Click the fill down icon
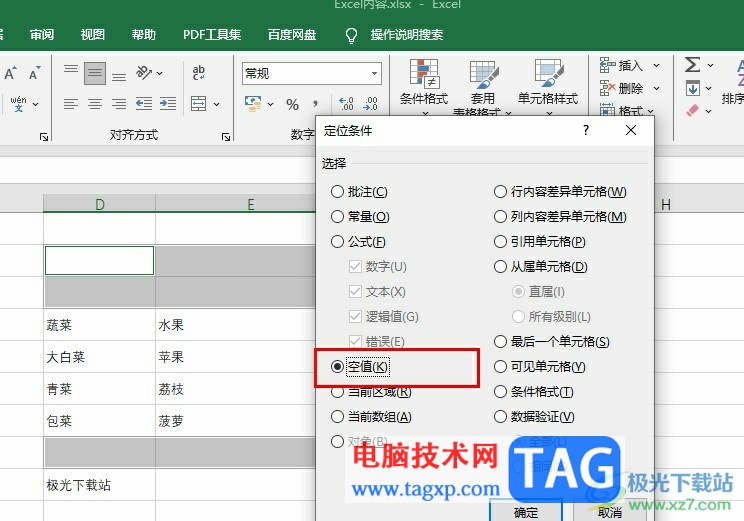The height and width of the screenshot is (521, 744). tap(693, 88)
